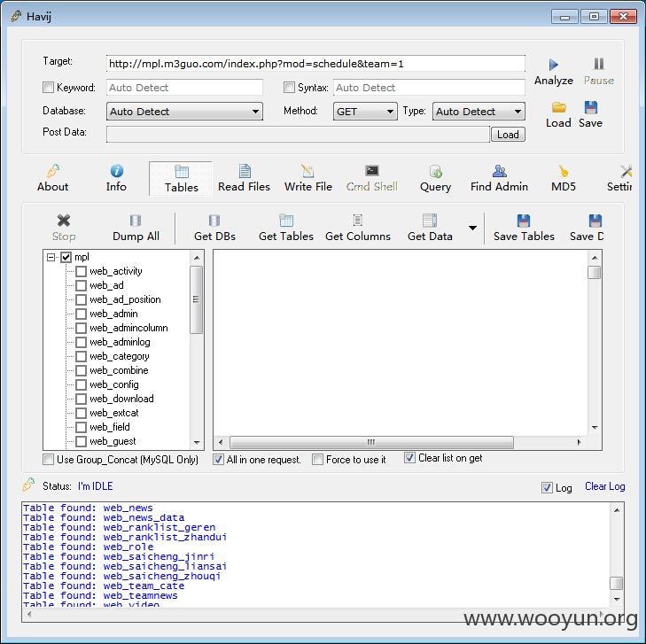Click the Pause icon
Image resolution: width=646 pixels, height=644 pixels.
point(599,64)
